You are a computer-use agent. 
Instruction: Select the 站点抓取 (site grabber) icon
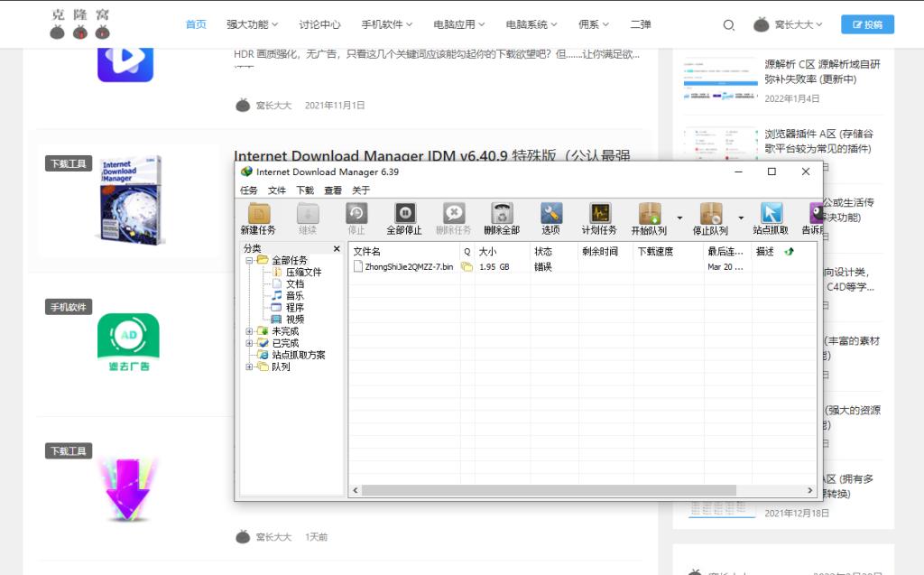tap(771, 218)
